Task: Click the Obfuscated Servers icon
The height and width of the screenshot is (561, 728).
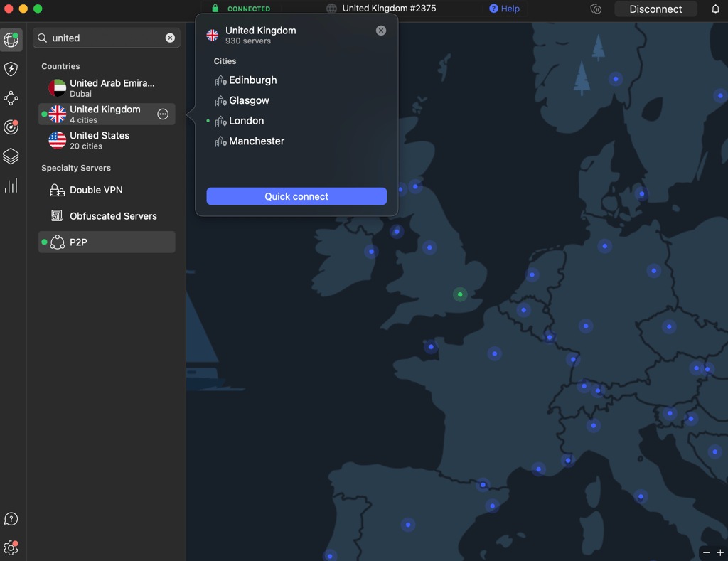Action: coord(57,216)
